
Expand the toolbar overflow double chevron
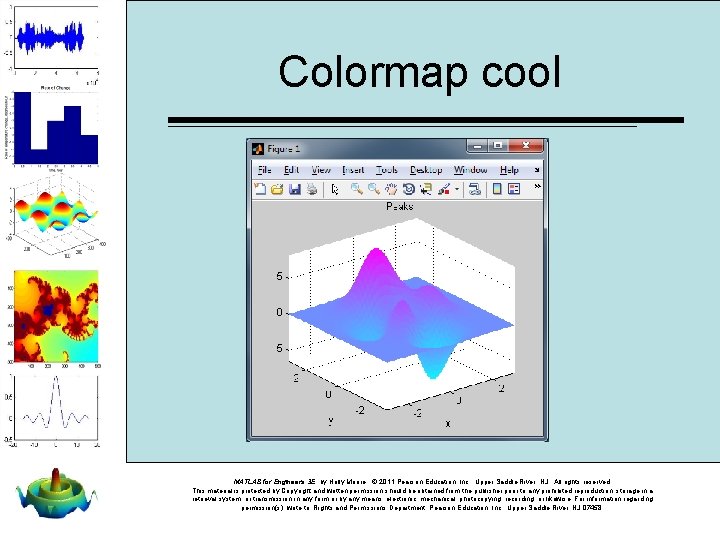pyautogui.click(x=537, y=186)
